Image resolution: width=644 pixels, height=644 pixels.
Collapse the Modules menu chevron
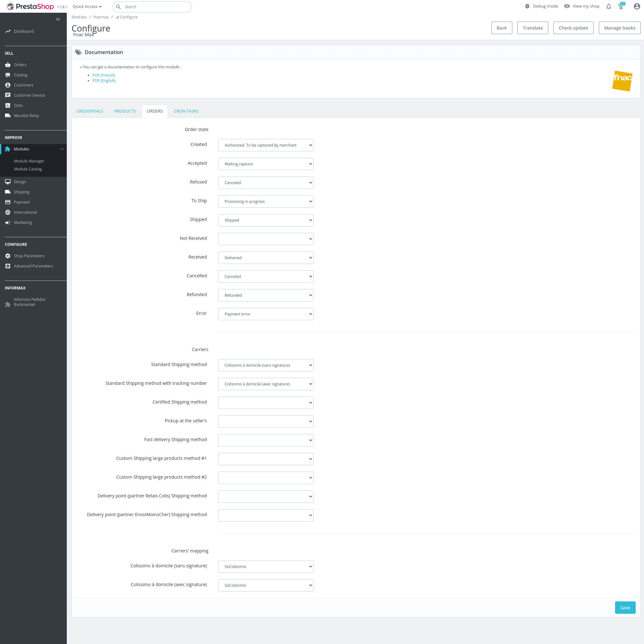coord(62,149)
